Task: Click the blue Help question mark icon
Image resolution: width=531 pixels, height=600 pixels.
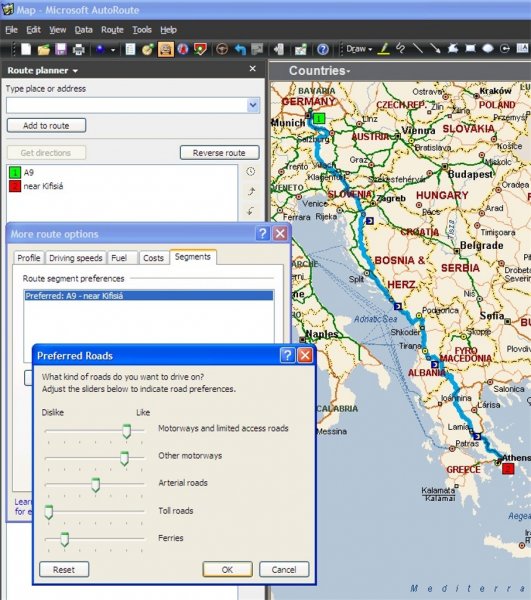Action: pyautogui.click(x=323, y=49)
